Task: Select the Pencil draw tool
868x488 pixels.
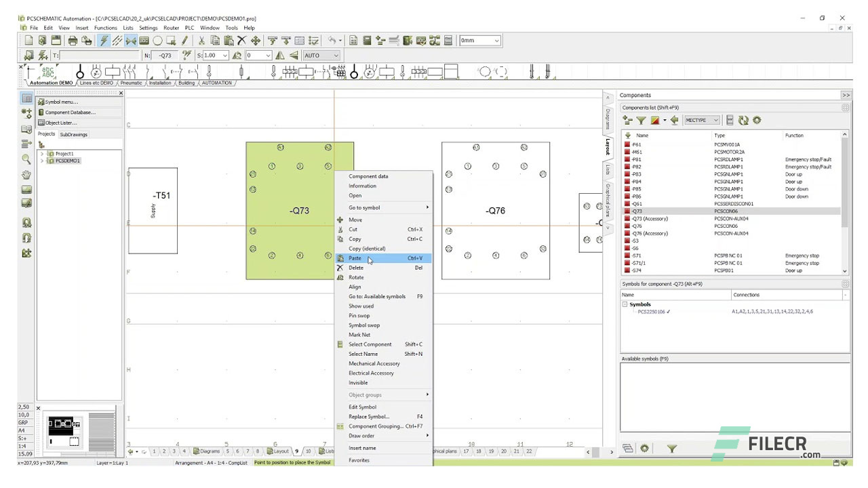Action: 185,41
